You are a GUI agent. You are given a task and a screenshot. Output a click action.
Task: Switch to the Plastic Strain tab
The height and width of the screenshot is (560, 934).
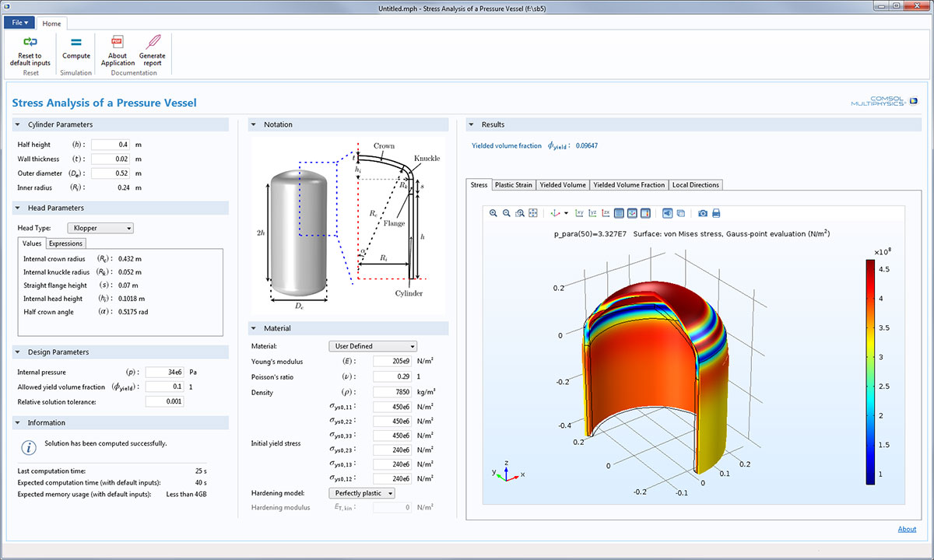[514, 185]
